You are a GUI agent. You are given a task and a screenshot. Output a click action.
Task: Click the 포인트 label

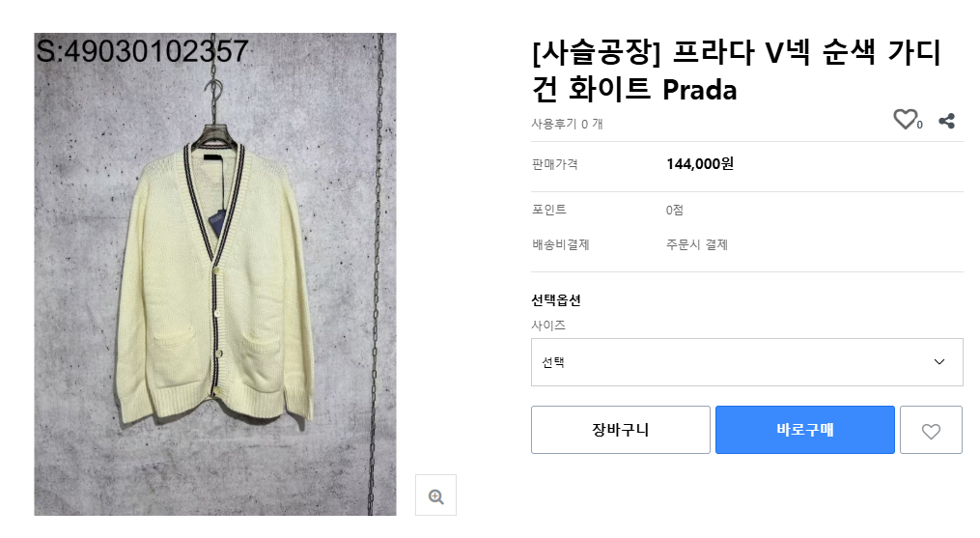point(548,211)
